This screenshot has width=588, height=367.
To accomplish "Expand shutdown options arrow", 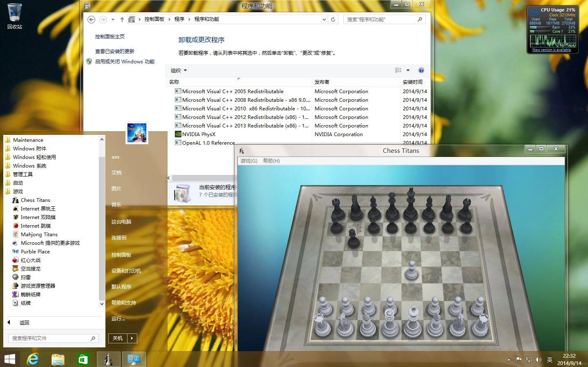I will (132, 338).
